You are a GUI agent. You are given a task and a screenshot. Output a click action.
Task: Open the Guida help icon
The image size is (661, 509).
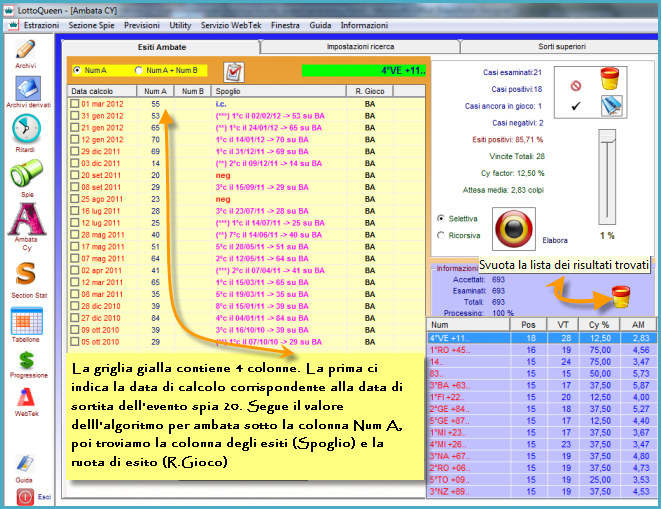click(25, 463)
